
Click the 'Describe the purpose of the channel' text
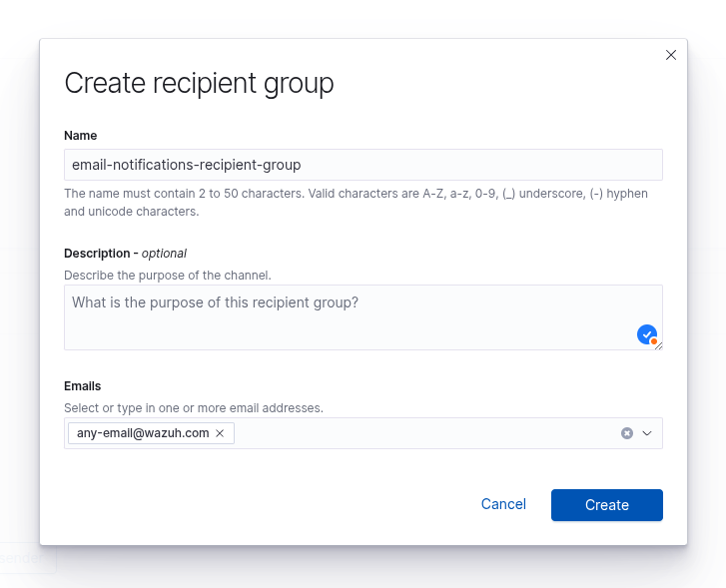[167, 276]
